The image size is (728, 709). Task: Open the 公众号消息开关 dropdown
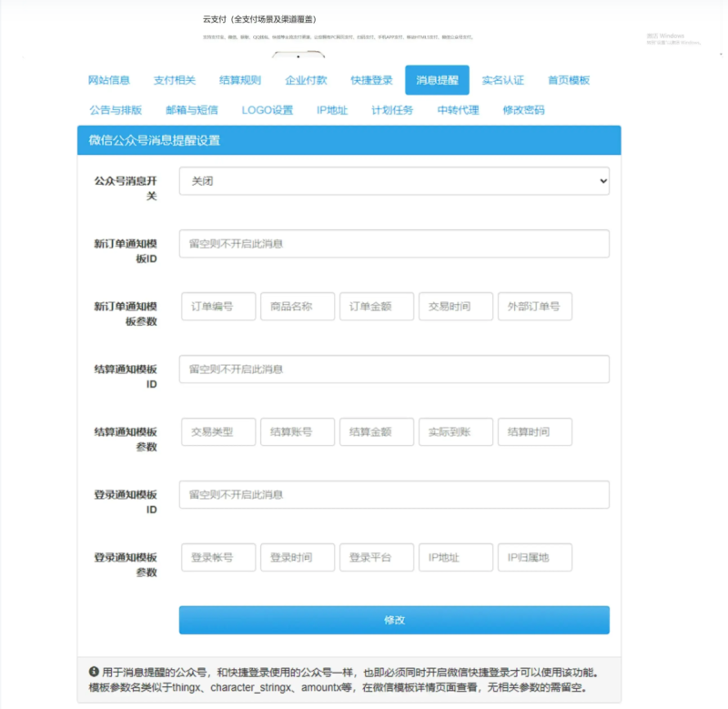pyautogui.click(x=397, y=181)
